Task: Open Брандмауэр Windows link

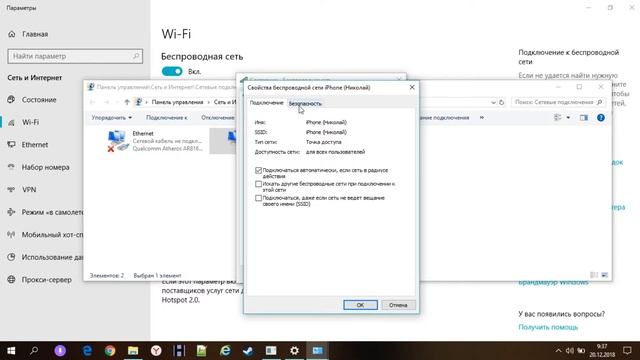Action: [553, 282]
